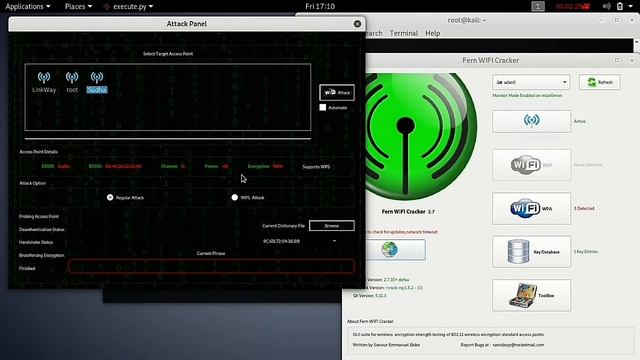This screenshot has width=640, height=360.
Task: Open the WEP networks button
Action: pos(531,165)
